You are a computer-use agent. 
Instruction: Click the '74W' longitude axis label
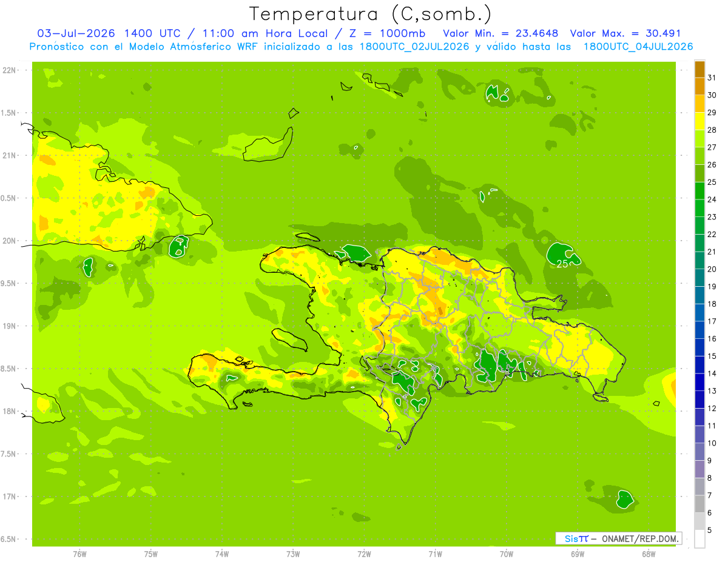[222, 554]
